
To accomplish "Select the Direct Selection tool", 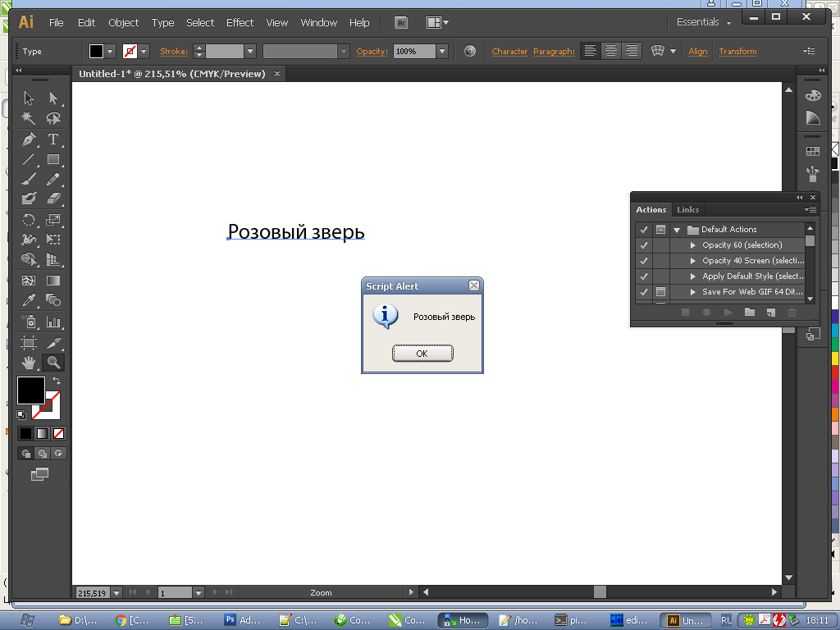I will click(x=53, y=98).
